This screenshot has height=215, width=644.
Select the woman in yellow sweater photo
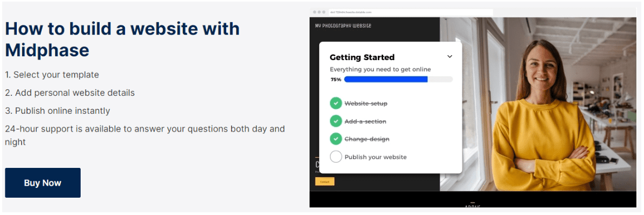[538, 104]
